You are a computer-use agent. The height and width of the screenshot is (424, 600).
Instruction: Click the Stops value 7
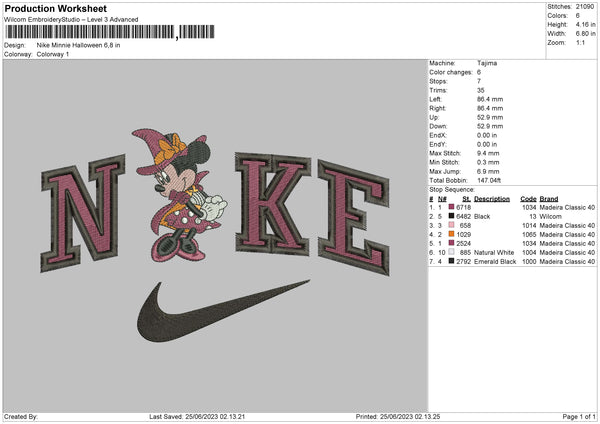click(x=479, y=81)
